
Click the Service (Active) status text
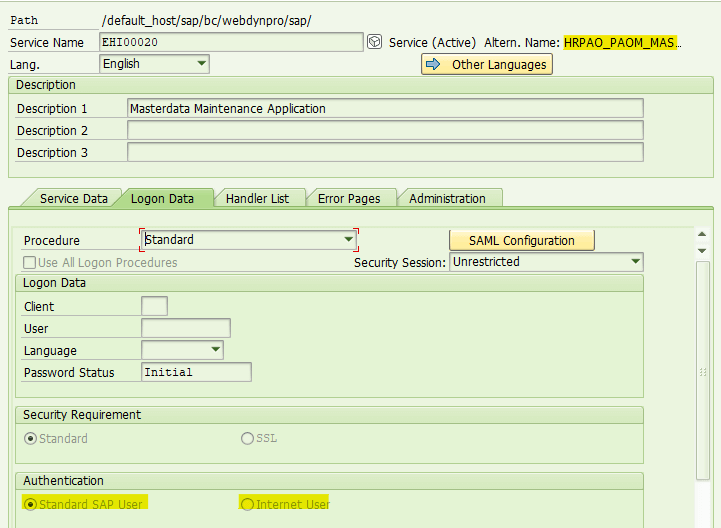click(x=432, y=43)
